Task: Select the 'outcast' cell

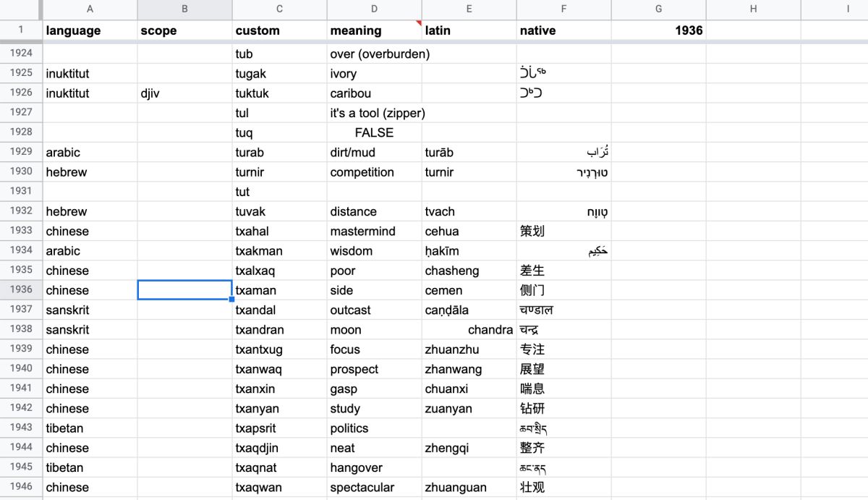Action: click(375, 310)
